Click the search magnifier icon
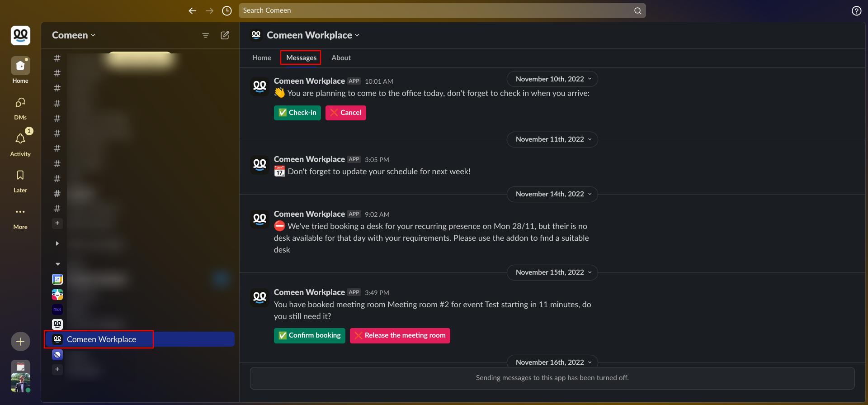868x405 pixels. [x=637, y=11]
